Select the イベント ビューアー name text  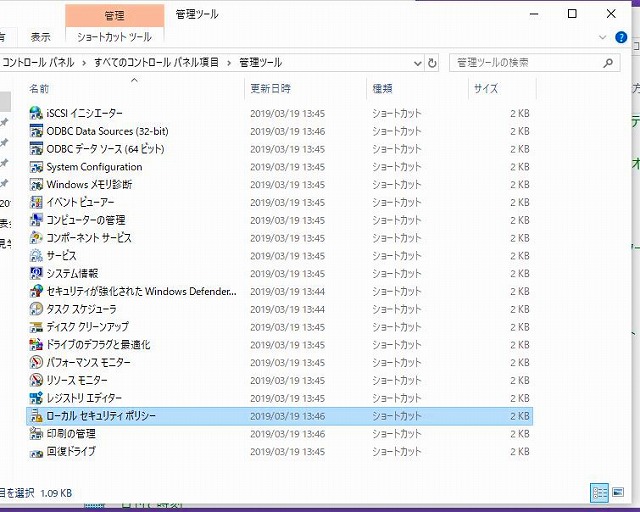click(x=80, y=202)
